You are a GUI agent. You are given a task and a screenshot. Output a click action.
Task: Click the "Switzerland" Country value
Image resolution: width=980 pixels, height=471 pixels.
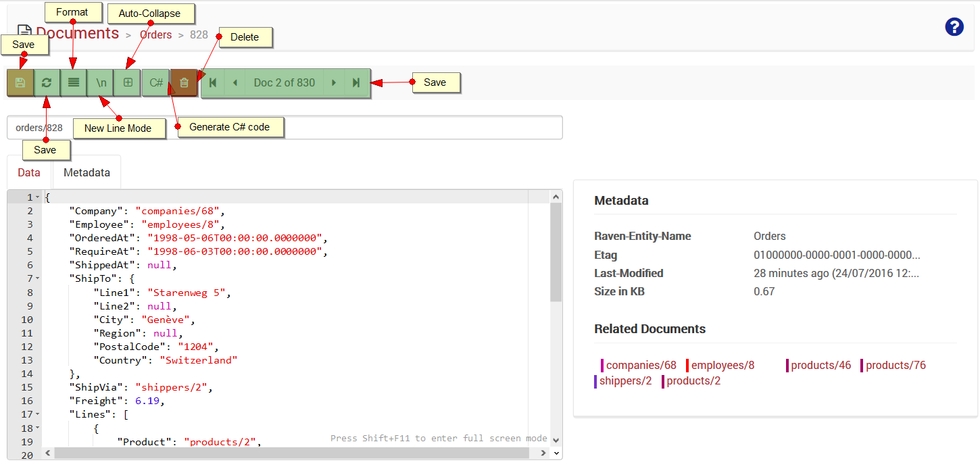pos(199,360)
